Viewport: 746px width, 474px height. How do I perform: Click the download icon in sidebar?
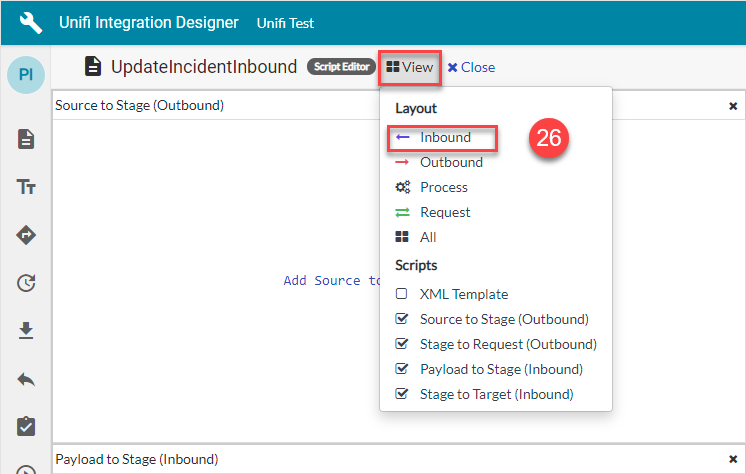tap(26, 331)
